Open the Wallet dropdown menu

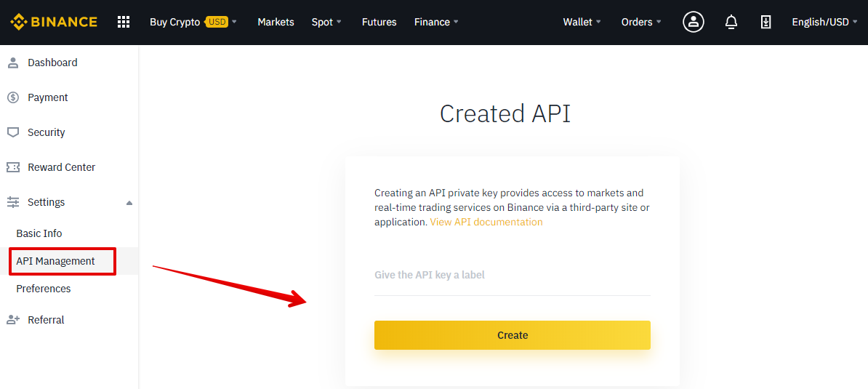coord(582,22)
